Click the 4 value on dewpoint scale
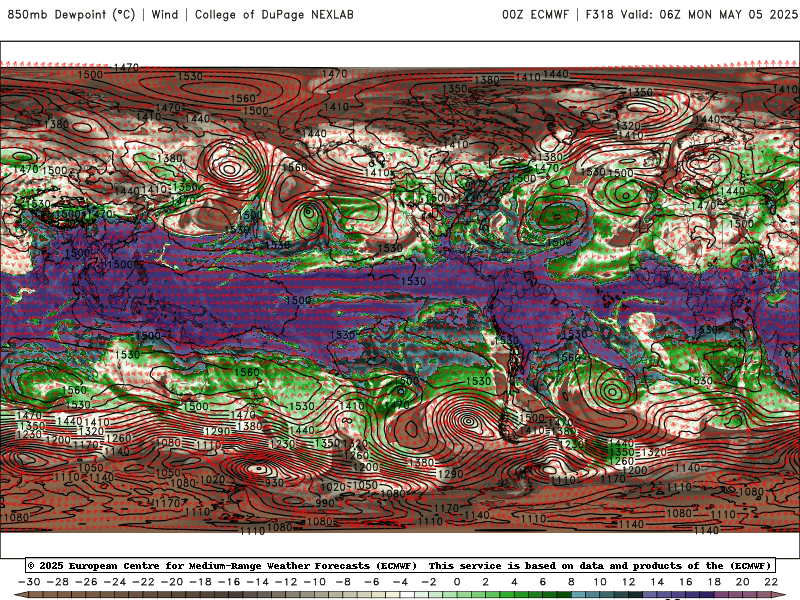Viewport: 800px width, 600px height. pos(514,582)
